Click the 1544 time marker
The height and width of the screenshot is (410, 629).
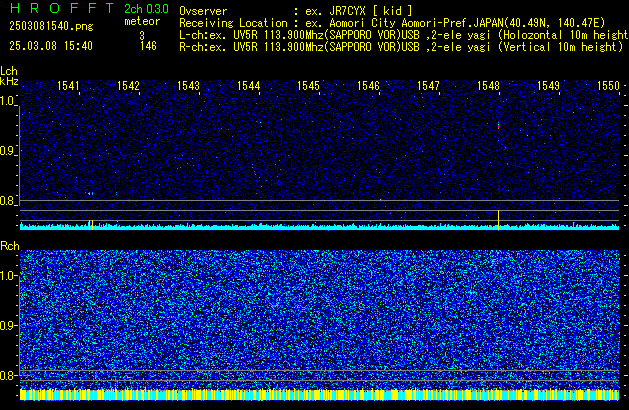point(248,86)
